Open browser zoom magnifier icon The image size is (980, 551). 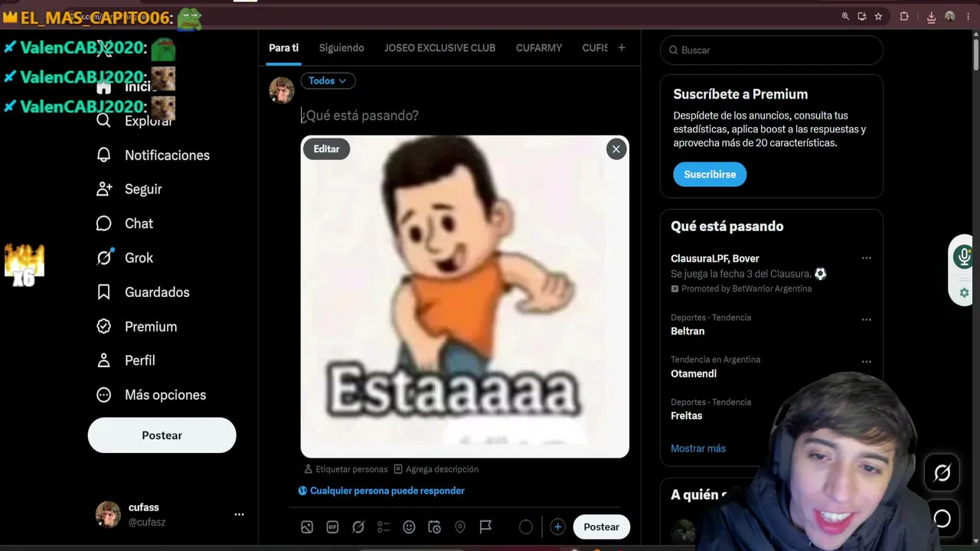(x=845, y=16)
